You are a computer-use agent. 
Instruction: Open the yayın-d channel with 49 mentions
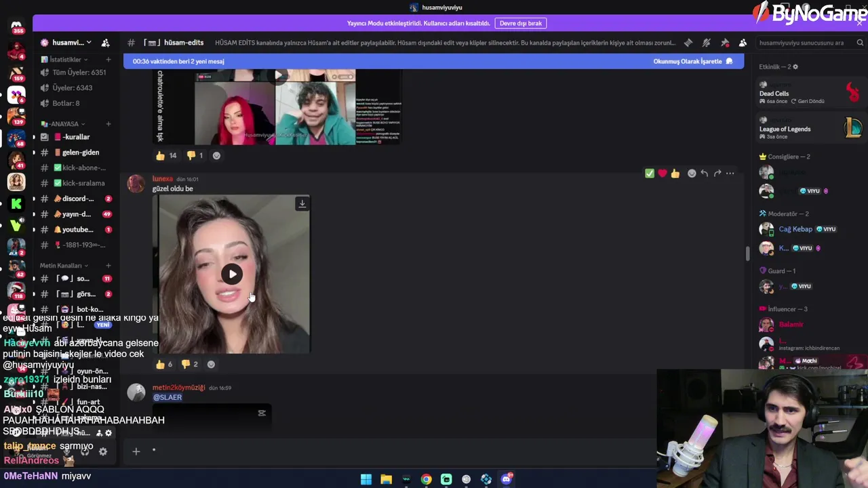pyautogui.click(x=75, y=214)
